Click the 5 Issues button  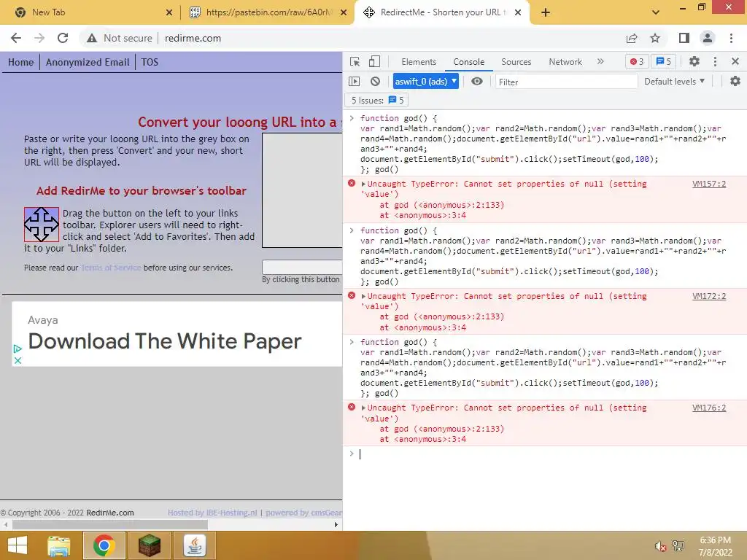click(x=377, y=100)
